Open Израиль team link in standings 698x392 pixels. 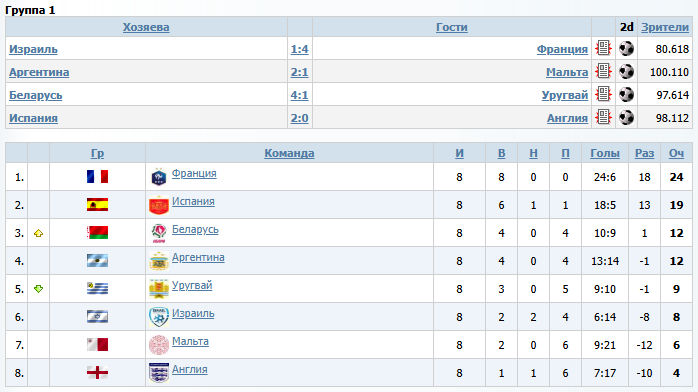[193, 313]
